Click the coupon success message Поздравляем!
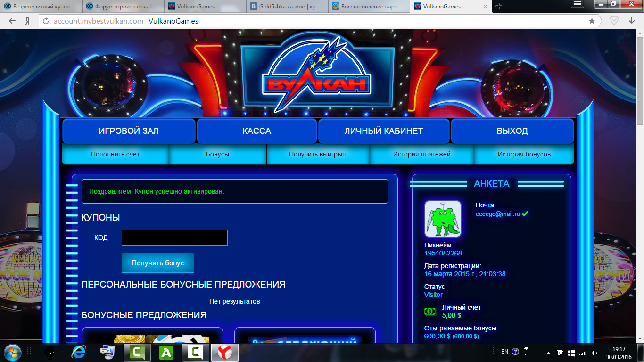Image resolution: width=644 pixels, height=362 pixels. (157, 192)
